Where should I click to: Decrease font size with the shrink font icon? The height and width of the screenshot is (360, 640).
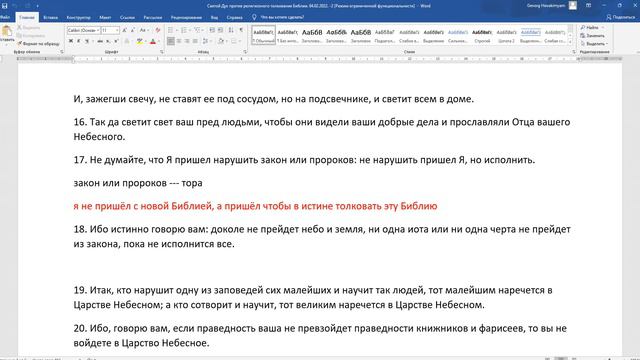tap(133, 30)
